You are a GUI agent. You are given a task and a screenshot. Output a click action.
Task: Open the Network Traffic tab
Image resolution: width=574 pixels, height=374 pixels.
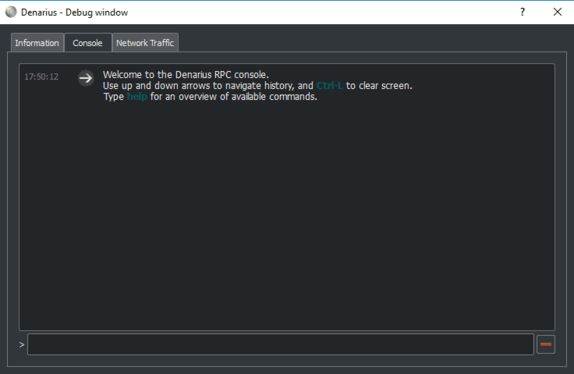coord(145,43)
